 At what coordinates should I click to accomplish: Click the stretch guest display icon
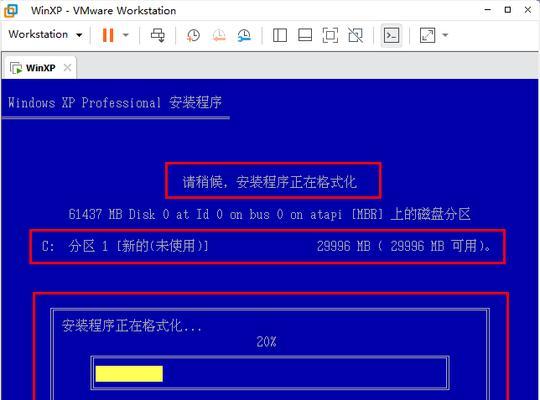pos(427,35)
